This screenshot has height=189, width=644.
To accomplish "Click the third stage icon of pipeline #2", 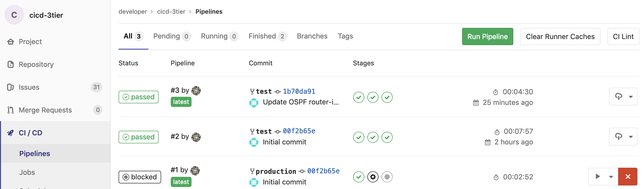I will click(387, 137).
